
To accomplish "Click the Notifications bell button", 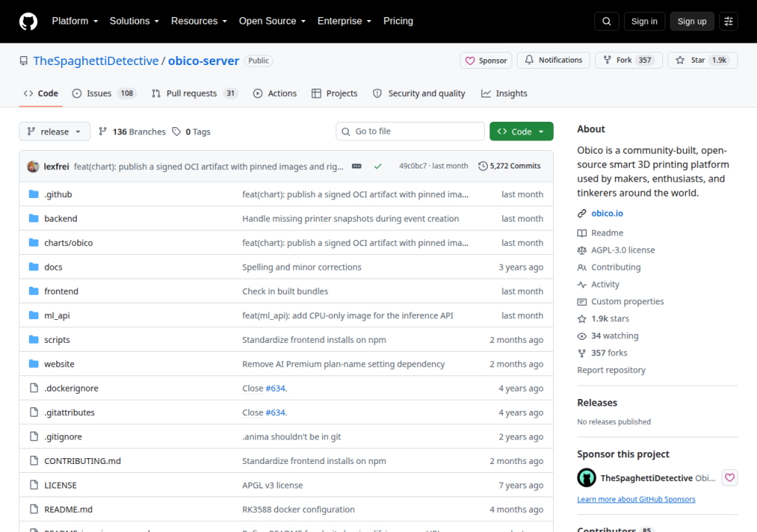I will pyautogui.click(x=553, y=60).
